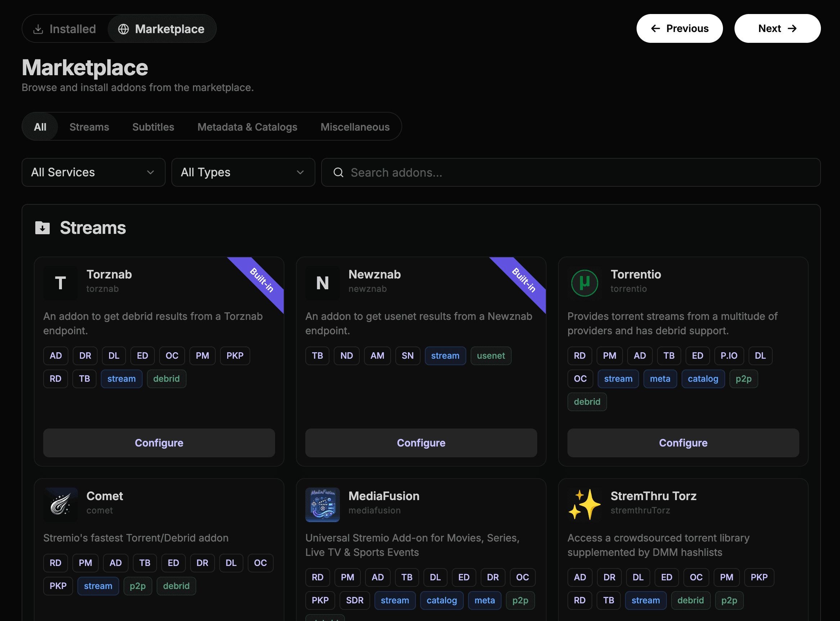The height and width of the screenshot is (621, 840).
Task: Click the download icon on the Installed tab
Action: pos(38,28)
